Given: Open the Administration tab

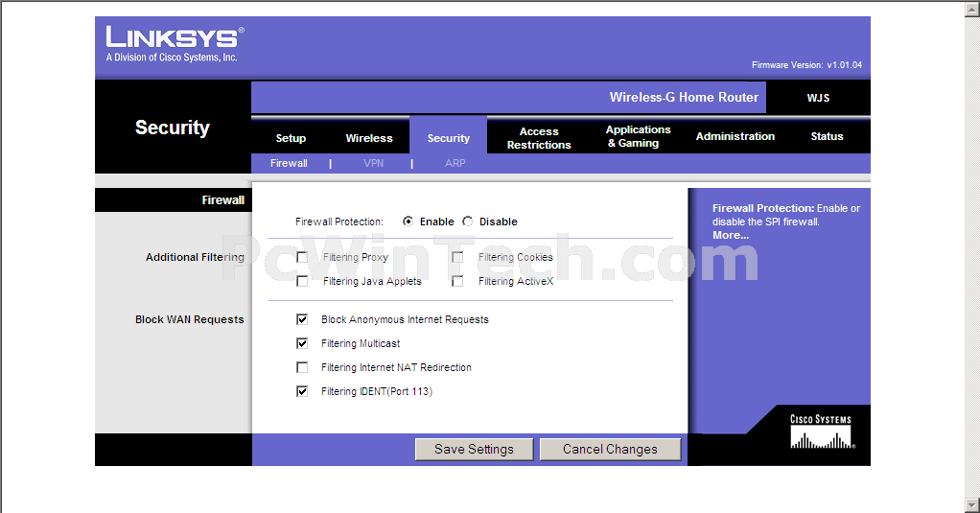Looking at the screenshot, I should 735,136.
